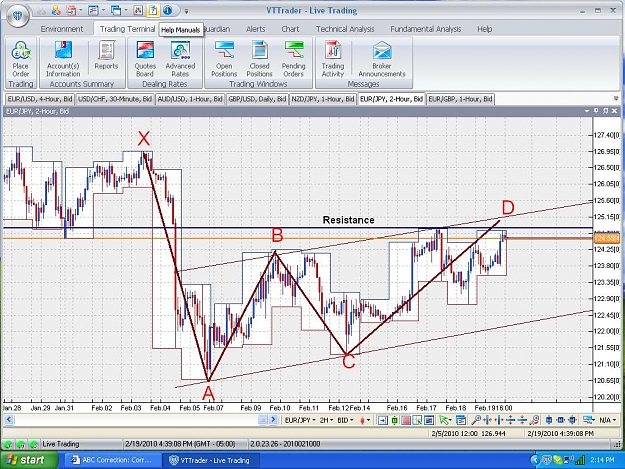The width and height of the screenshot is (625, 469).
Task: Open the EUR/JPY symbol dropdown
Action: (x=300, y=420)
